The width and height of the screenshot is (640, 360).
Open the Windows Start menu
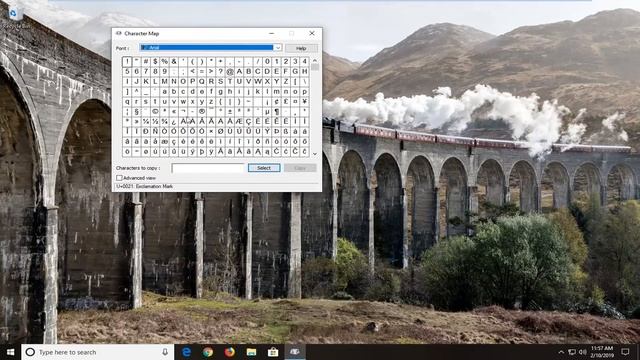(x=11, y=352)
